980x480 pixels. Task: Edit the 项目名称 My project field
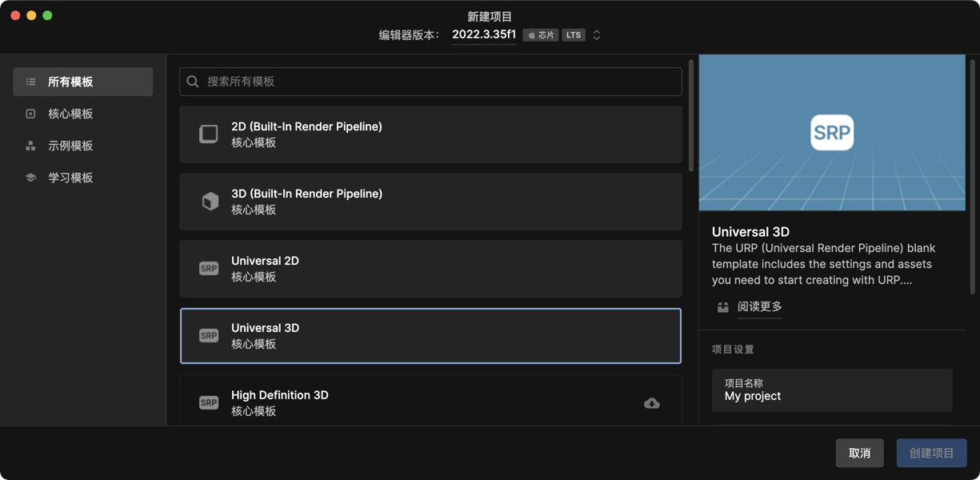click(832, 396)
